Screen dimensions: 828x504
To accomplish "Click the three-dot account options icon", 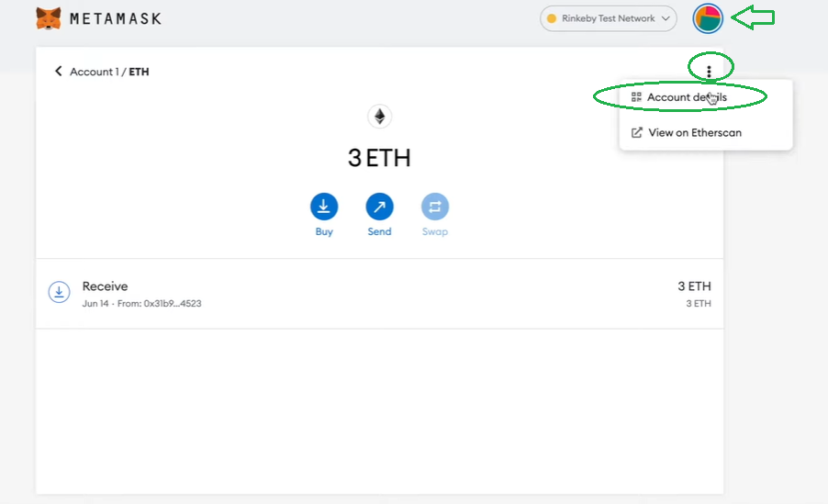I will 710,72.
